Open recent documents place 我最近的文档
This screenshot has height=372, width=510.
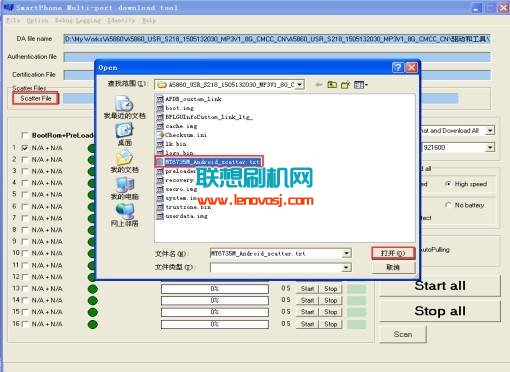(x=124, y=107)
